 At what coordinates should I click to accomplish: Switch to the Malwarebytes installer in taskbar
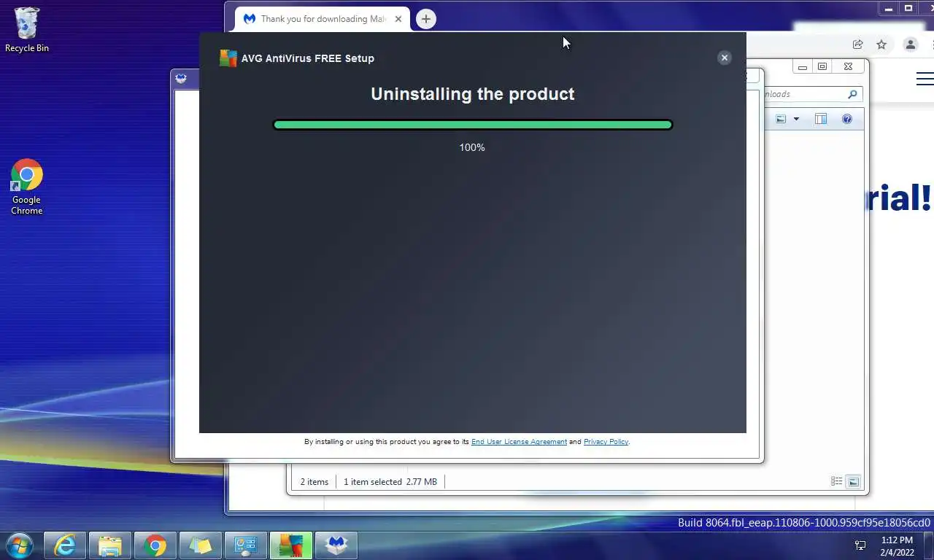tap(336, 545)
